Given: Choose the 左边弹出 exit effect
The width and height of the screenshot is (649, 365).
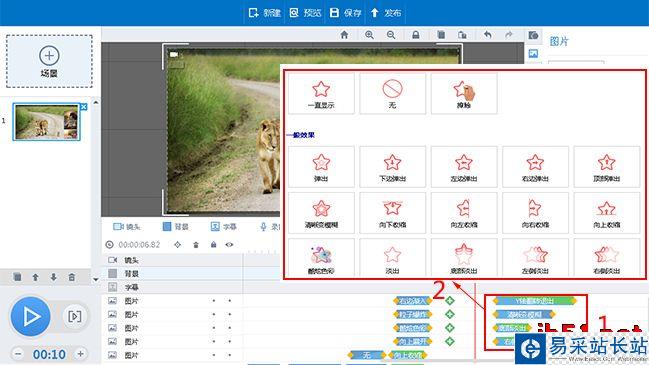Looking at the screenshot, I should click(464, 167).
